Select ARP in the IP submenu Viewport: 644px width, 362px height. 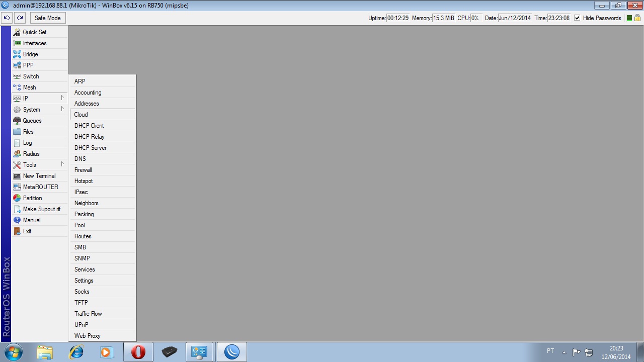click(x=103, y=81)
